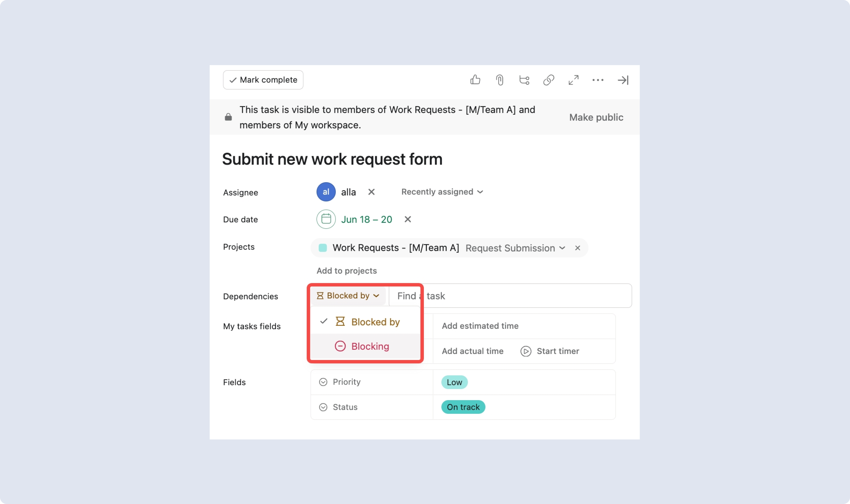The width and height of the screenshot is (850, 504).
Task: Collapse the Blocked by dependency type dropdown
Action: [x=348, y=295]
